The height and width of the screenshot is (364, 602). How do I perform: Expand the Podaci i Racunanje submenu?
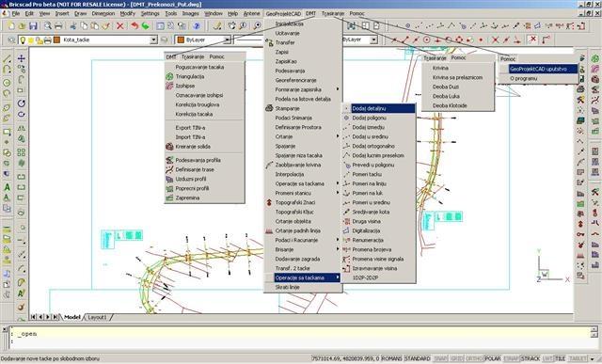(x=303, y=240)
